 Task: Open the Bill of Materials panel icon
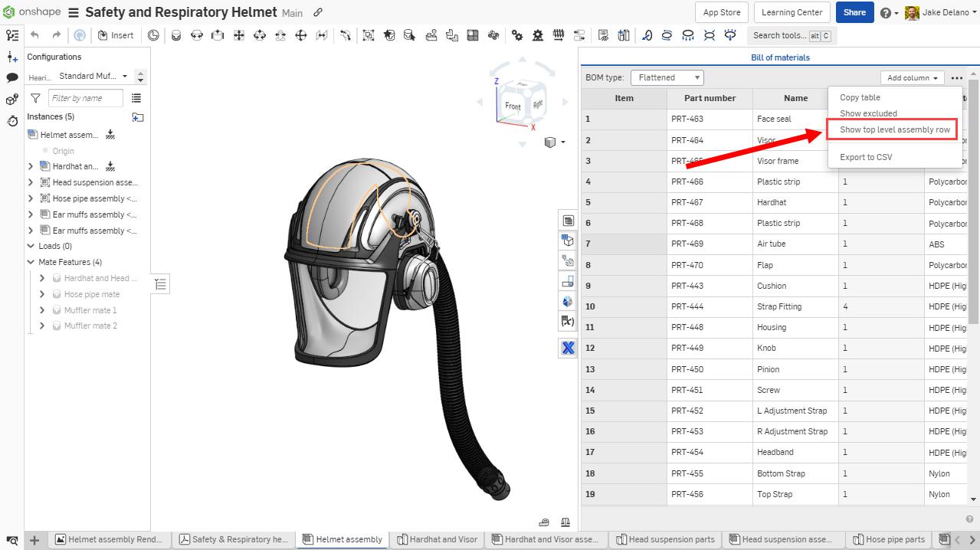[568, 220]
